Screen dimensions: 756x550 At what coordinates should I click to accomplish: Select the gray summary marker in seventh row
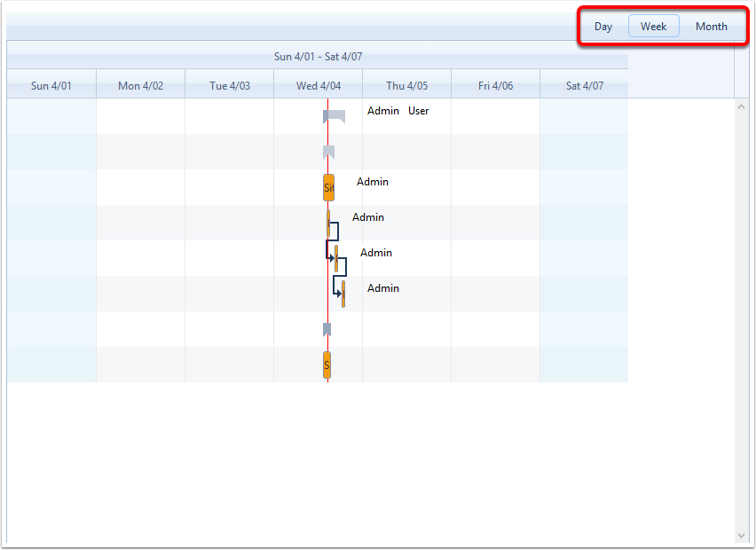pyautogui.click(x=327, y=328)
